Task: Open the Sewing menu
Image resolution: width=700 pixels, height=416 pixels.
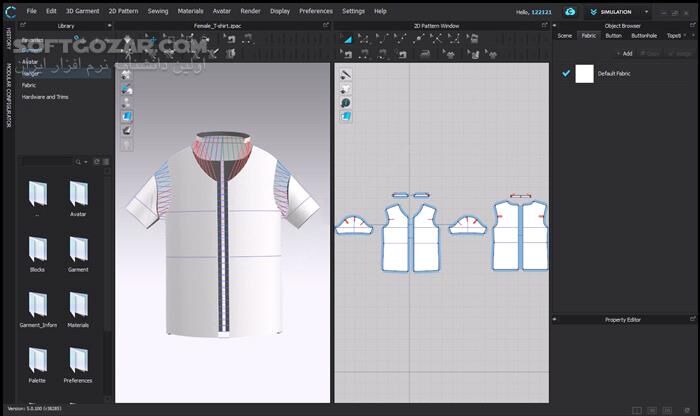Action: 157,11
